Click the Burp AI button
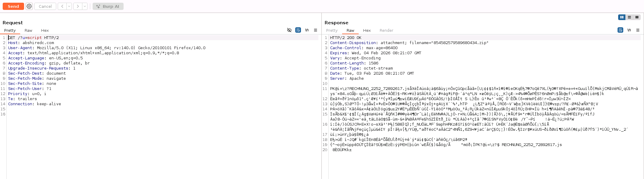Viewport: 644px width, 179px height. pos(108,6)
